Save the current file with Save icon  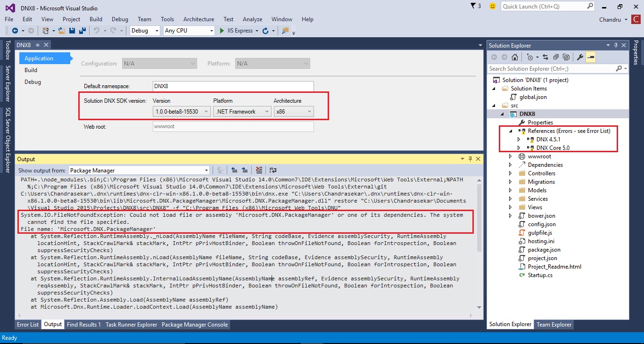72,31
